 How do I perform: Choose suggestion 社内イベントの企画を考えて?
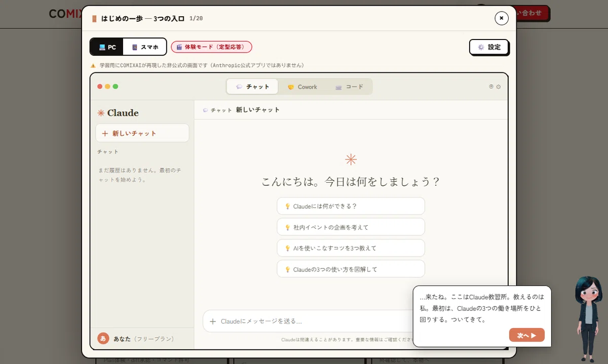(351, 227)
